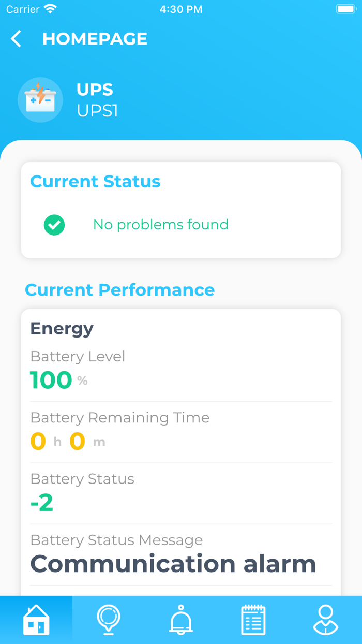
Task: Tap the Wi-Fi icon in status bar
Action: click(48, 8)
